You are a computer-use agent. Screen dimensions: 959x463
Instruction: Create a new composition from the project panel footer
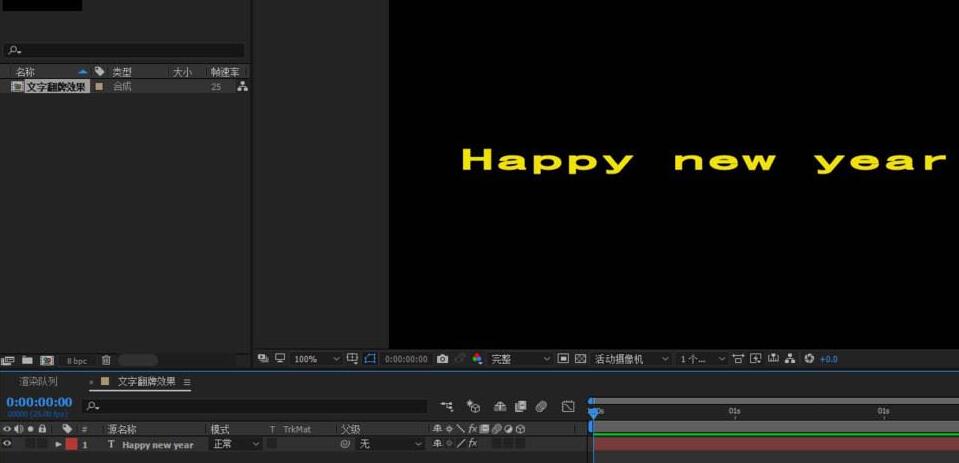click(47, 361)
